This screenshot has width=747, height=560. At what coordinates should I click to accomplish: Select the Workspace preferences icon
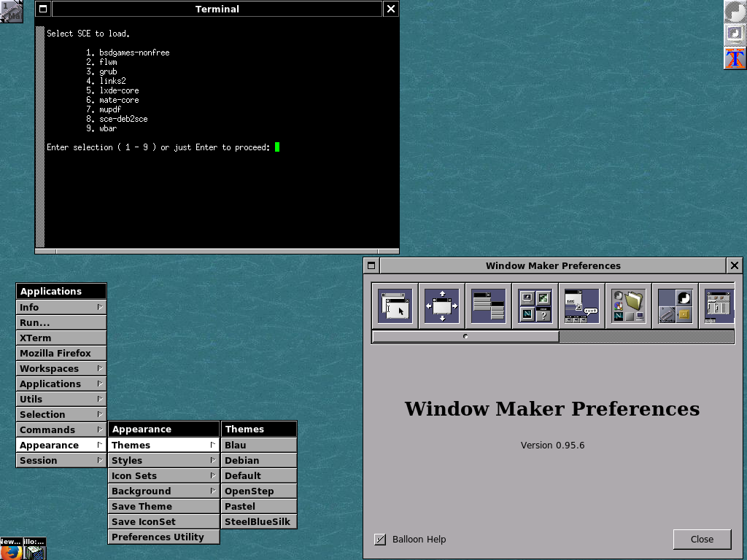pos(675,306)
